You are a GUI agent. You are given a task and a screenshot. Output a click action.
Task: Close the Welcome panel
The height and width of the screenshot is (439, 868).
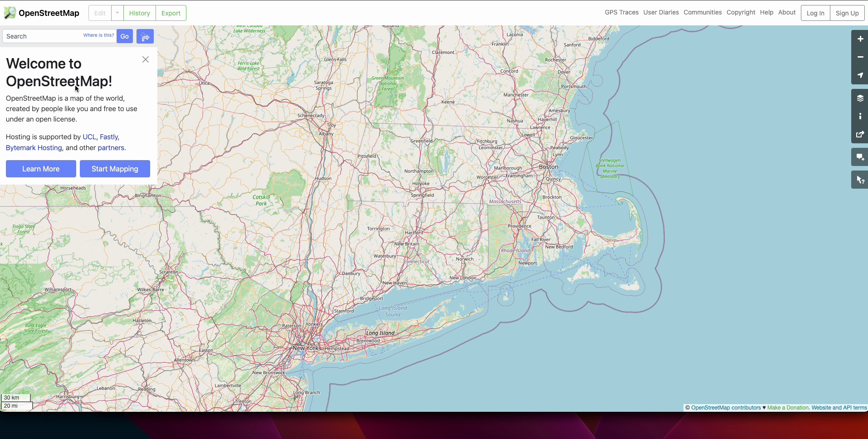click(146, 59)
